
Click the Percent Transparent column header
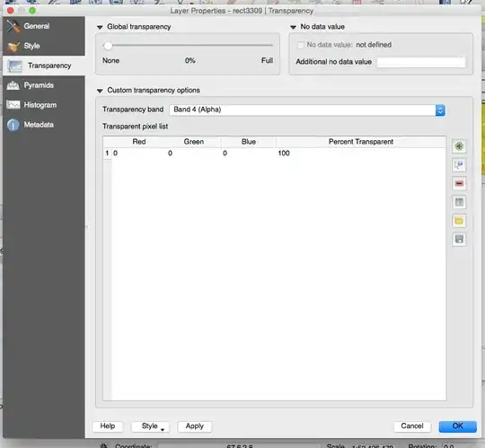[x=361, y=142]
